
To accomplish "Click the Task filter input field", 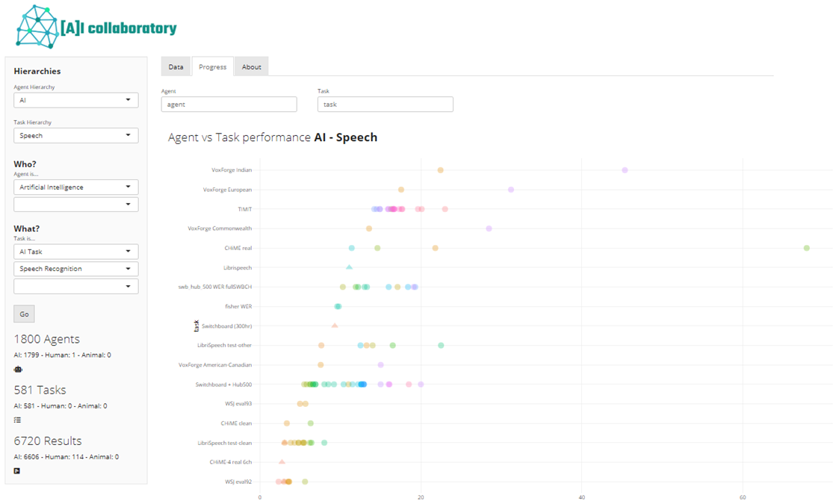I will [x=385, y=105].
